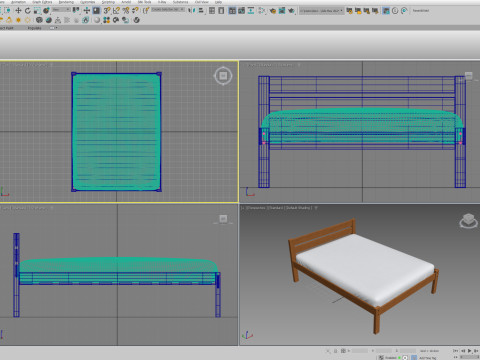Toggle Layer Explorer
The width and height of the screenshot is (480, 360).
(x=221, y=11)
